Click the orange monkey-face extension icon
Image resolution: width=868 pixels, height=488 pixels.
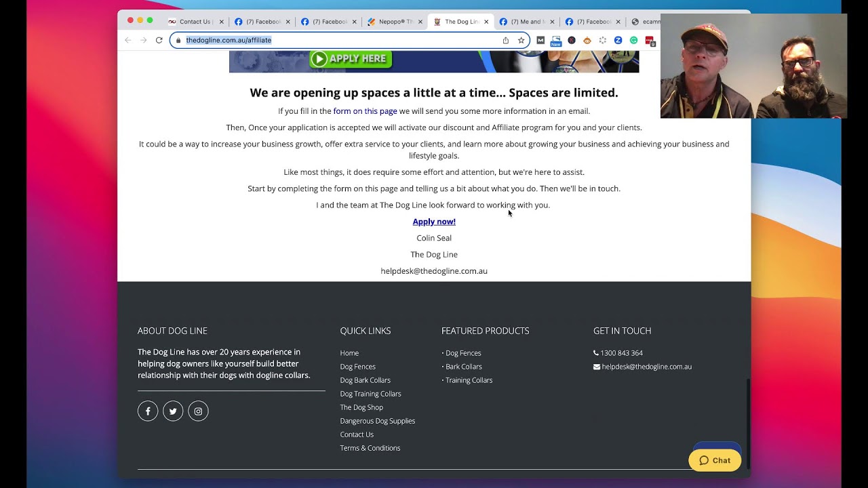[x=587, y=40]
